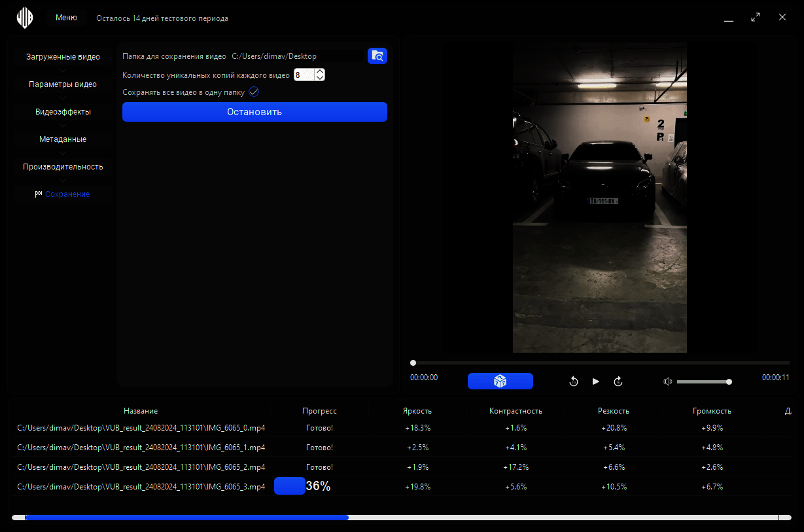Open the Производительность section
Image resolution: width=804 pixels, height=532 pixels.
click(x=63, y=167)
